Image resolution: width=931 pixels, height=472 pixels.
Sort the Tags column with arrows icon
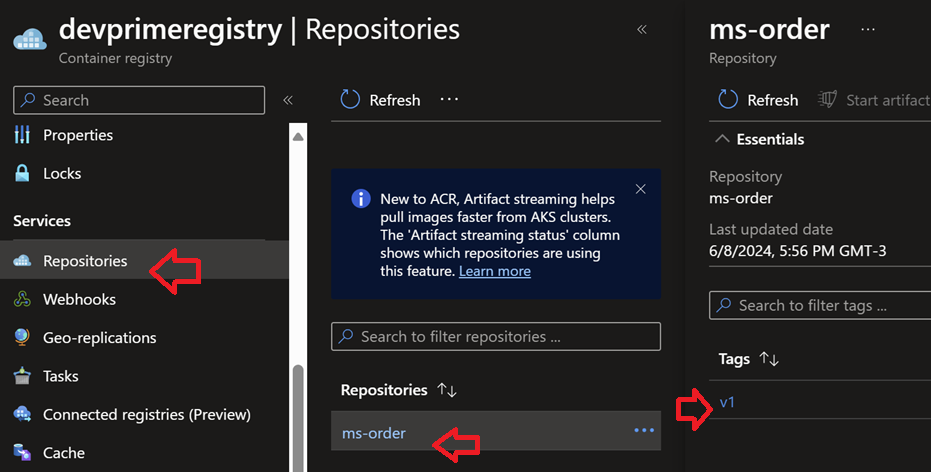point(769,359)
